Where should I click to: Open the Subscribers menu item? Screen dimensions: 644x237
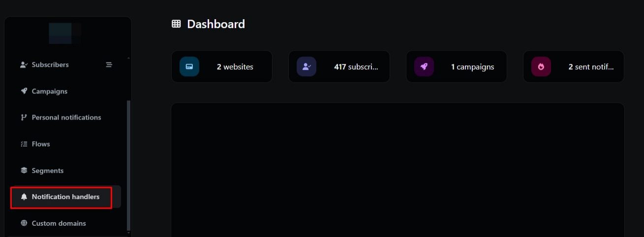coord(50,64)
